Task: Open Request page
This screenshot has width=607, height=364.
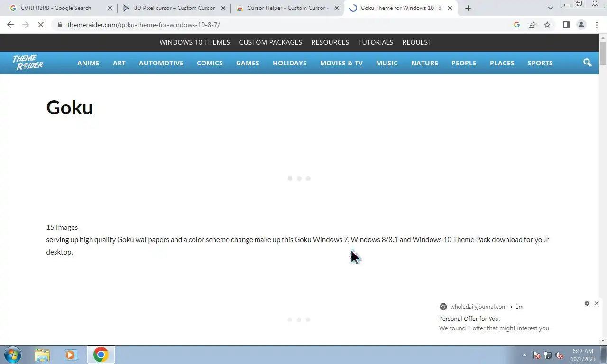Action: [x=417, y=42]
